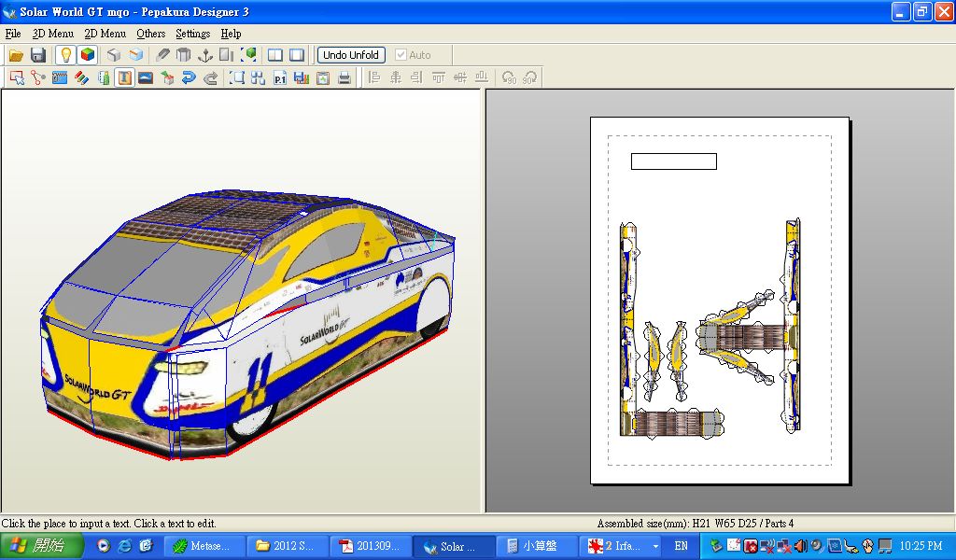This screenshot has height=560, width=956.
Task: Open the File menu
Action: [x=13, y=35]
